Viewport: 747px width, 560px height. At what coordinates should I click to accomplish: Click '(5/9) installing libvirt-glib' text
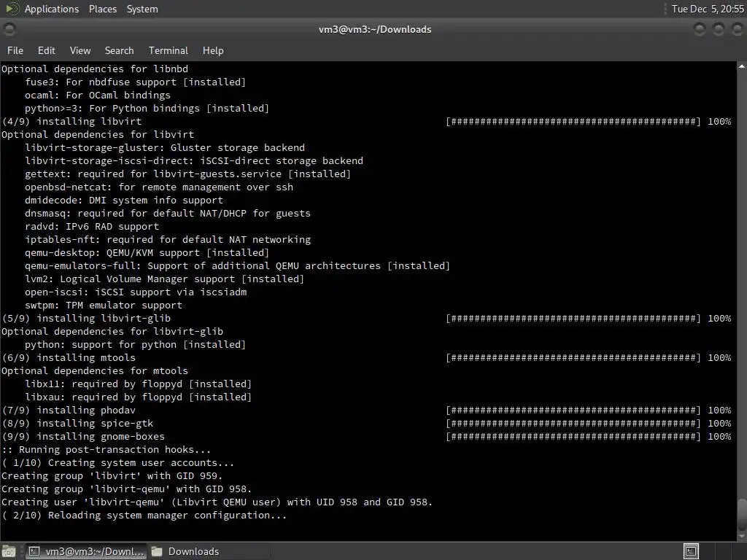pyautogui.click(x=86, y=319)
